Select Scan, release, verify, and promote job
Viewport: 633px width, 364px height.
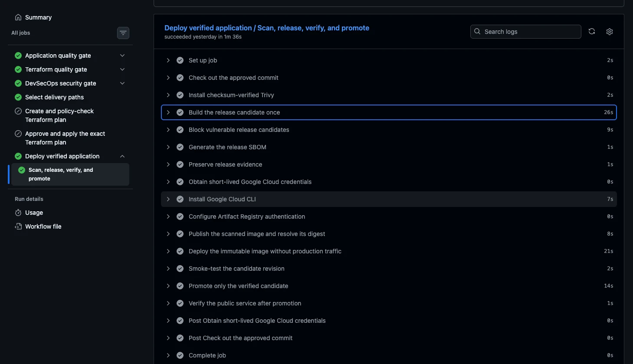point(70,174)
